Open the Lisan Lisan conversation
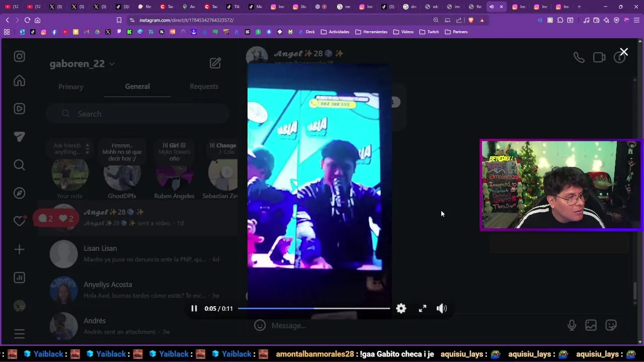 coord(138,253)
